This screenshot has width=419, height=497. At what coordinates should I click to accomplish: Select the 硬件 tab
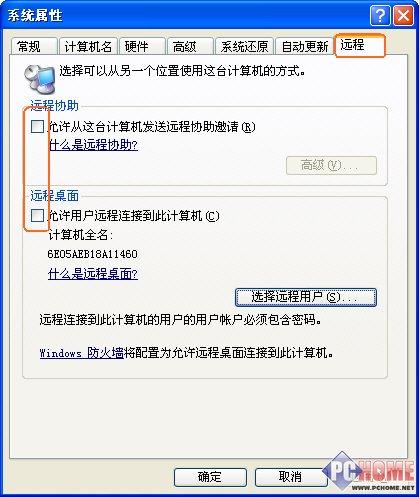tap(142, 46)
